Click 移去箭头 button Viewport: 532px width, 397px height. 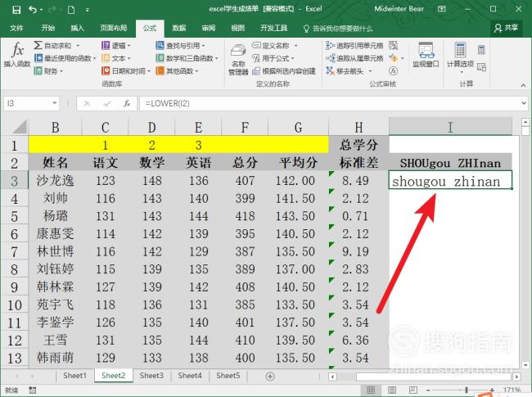pos(345,71)
